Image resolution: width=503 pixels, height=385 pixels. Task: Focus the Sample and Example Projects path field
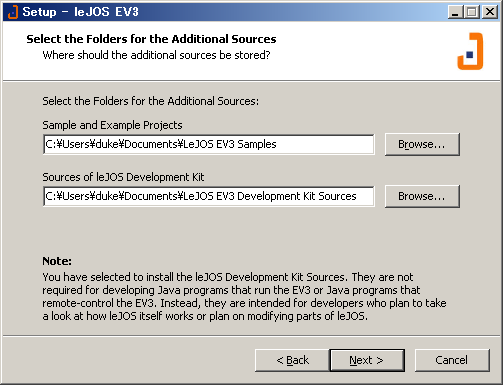coord(209,144)
